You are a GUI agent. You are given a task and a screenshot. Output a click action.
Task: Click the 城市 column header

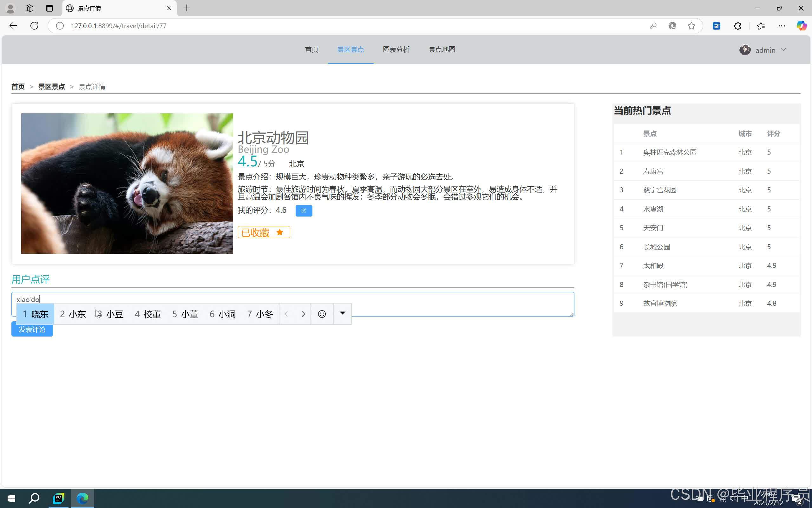(745, 134)
